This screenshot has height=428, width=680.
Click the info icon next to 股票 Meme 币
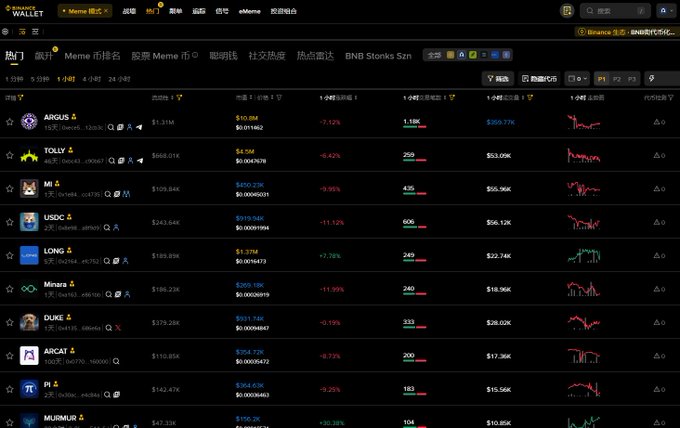(195, 55)
